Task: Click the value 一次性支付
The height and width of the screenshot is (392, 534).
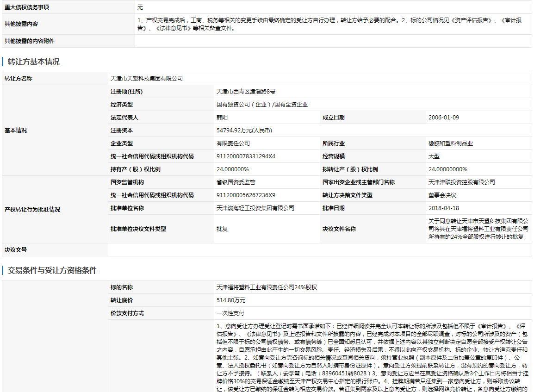Action: pyautogui.click(x=230, y=313)
